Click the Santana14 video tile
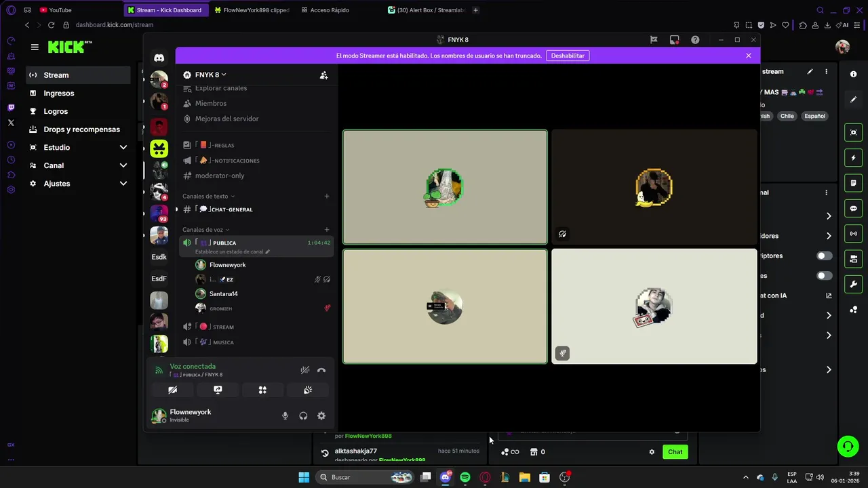Viewport: 868px width, 488px height. pos(445,306)
